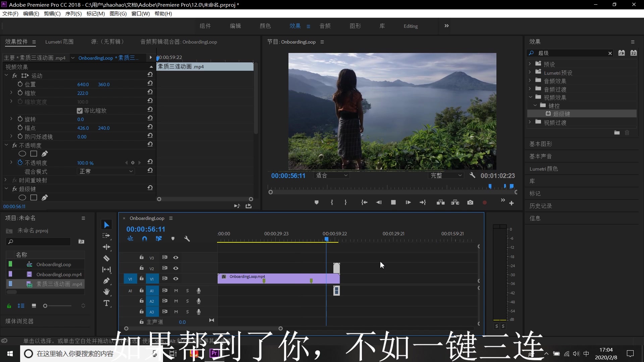
Task: Click the Extract button
Action: click(455, 202)
